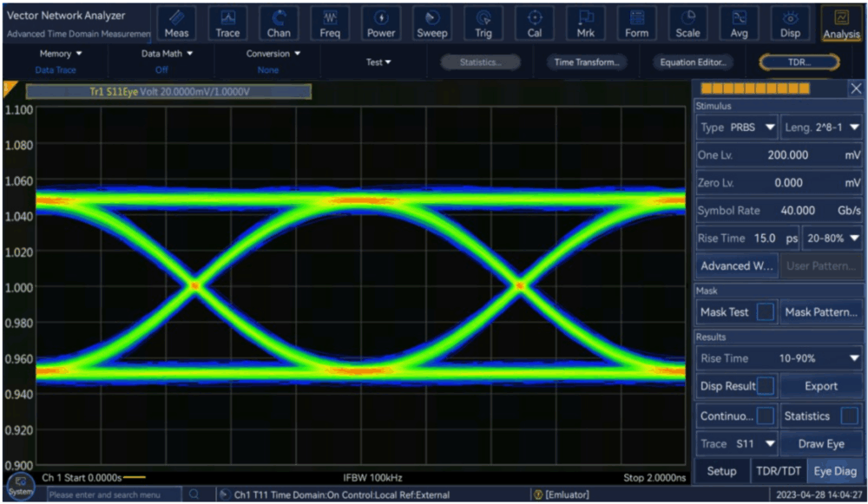Open the Trace S11 dropdown
868x504 pixels.
coord(737,443)
